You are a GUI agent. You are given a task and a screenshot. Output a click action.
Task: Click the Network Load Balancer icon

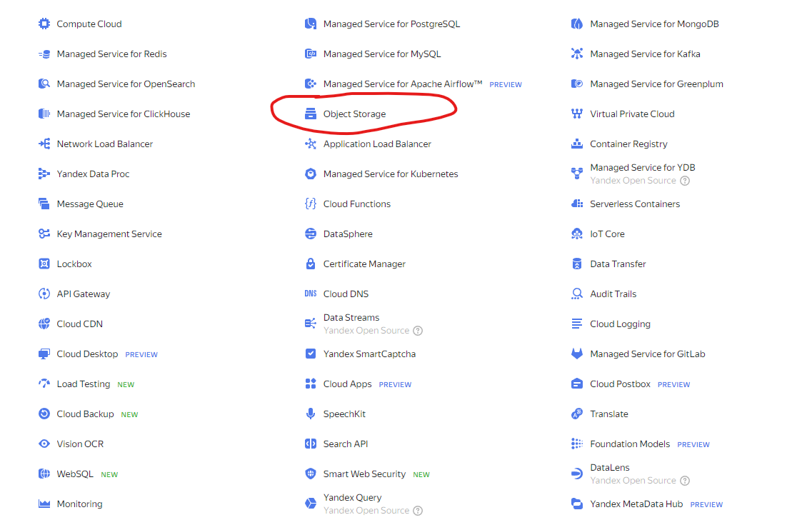tap(44, 144)
